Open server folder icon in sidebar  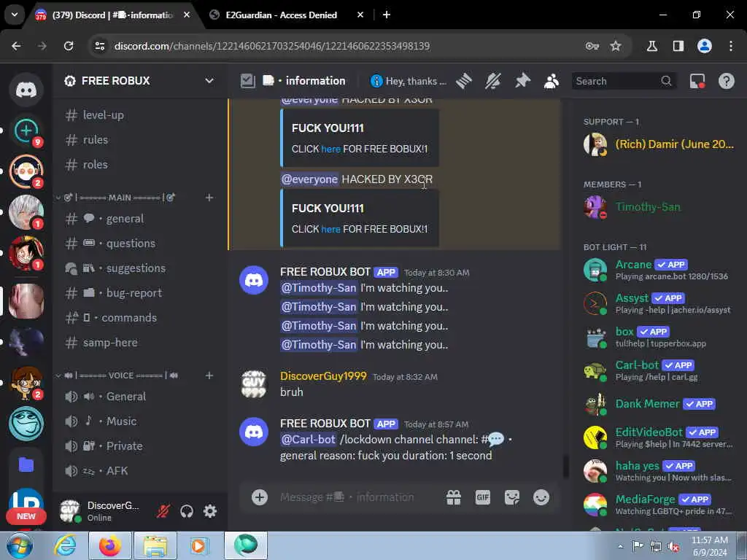[x=26, y=464]
